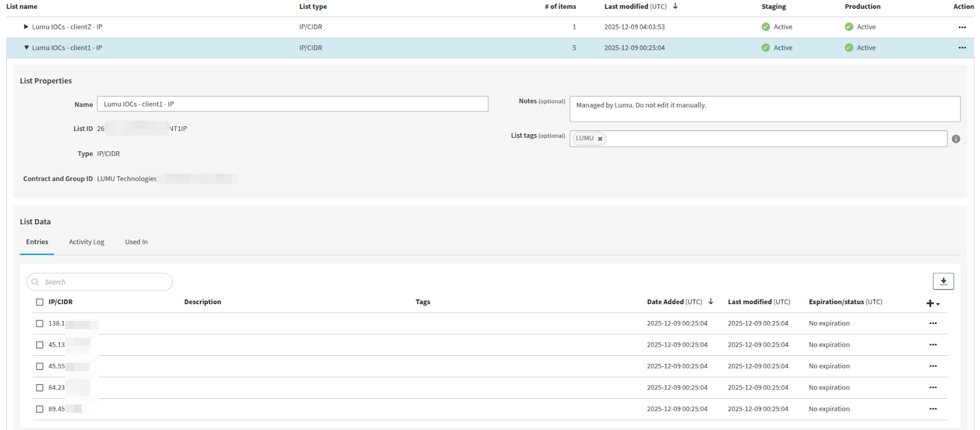This screenshot has width=980, height=430.
Task: Expand the Lumu IOCs - clientZ - IP row
Action: (26, 27)
